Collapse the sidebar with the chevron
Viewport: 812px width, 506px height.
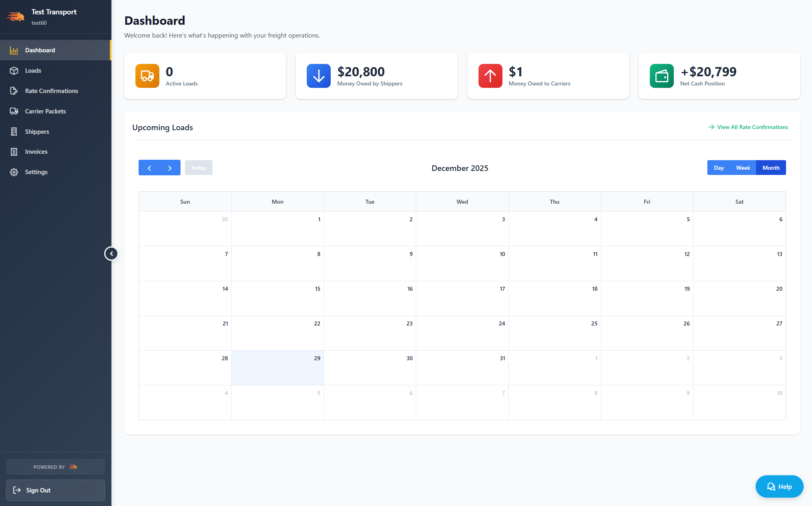coord(111,253)
